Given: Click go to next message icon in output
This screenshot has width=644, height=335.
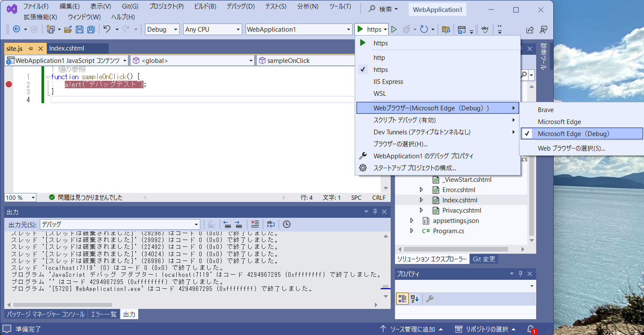Looking at the screenshot, I should (238, 224).
